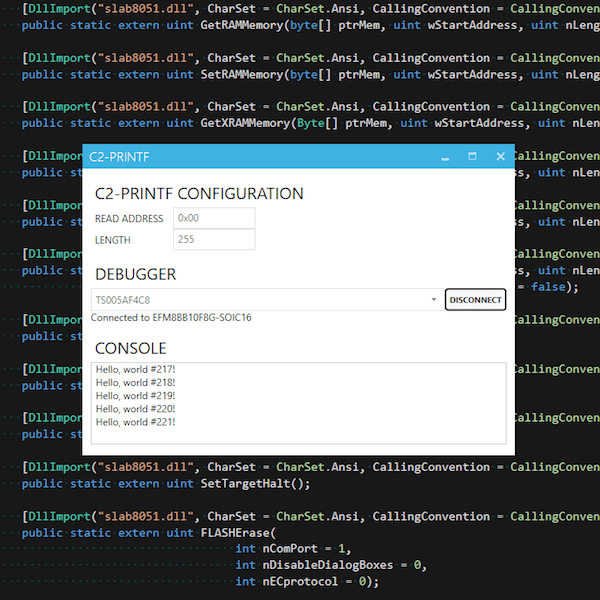Click the READ ADDRESS label

click(128, 218)
